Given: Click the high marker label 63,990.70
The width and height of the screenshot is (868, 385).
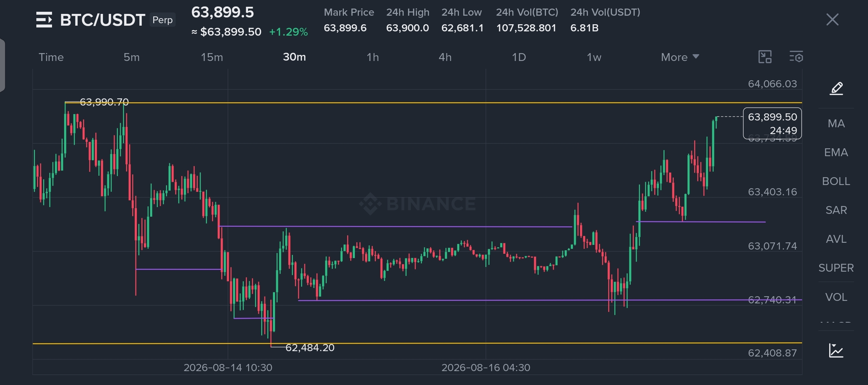Looking at the screenshot, I should click(x=104, y=102).
